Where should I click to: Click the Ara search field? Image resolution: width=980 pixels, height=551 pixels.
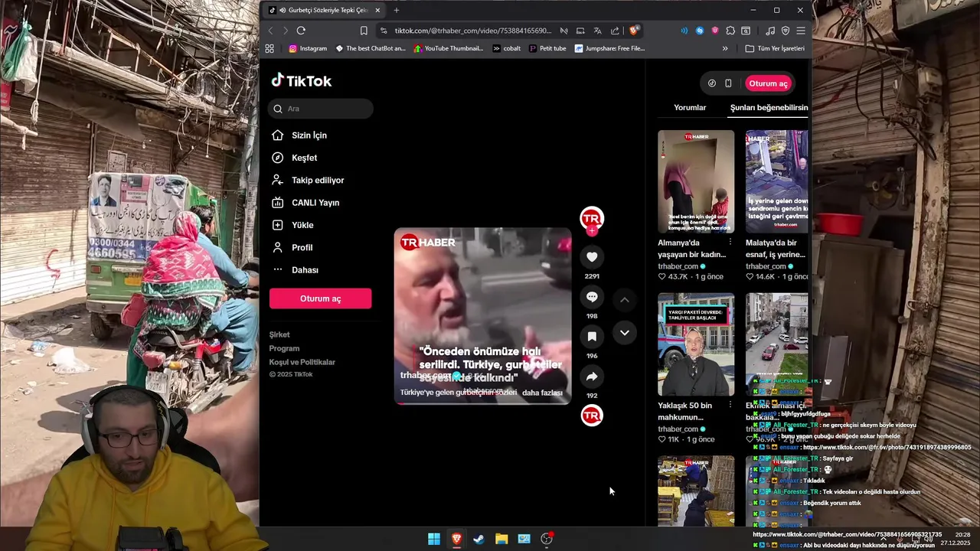tap(321, 109)
